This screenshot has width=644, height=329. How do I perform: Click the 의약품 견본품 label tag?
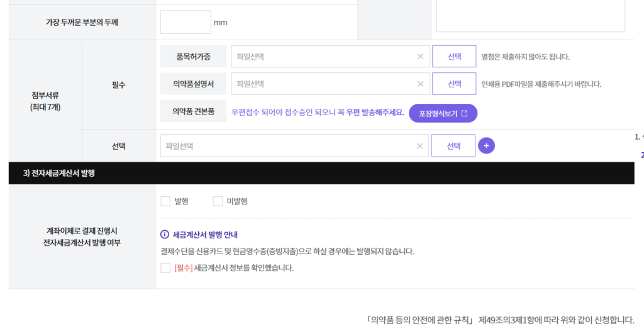click(x=193, y=111)
